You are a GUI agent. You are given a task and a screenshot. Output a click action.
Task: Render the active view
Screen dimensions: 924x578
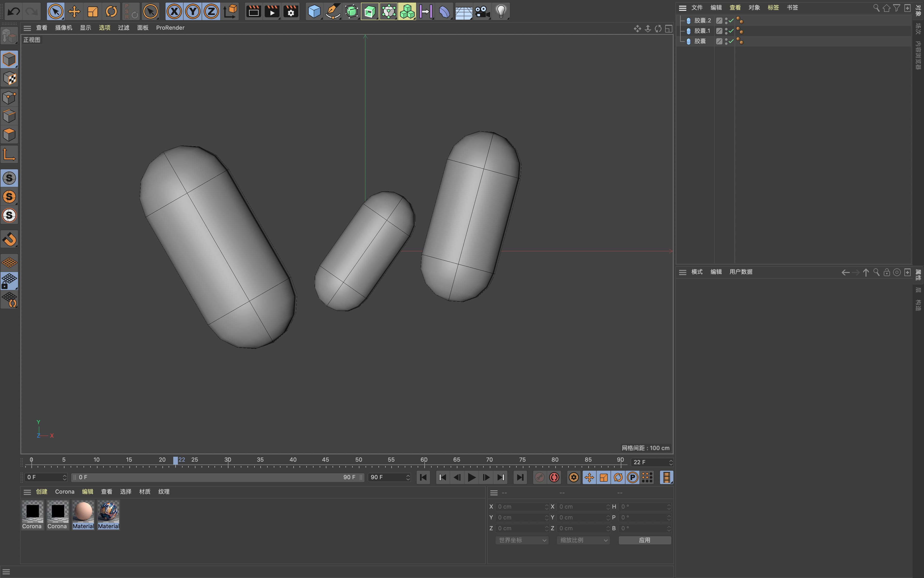(x=253, y=11)
